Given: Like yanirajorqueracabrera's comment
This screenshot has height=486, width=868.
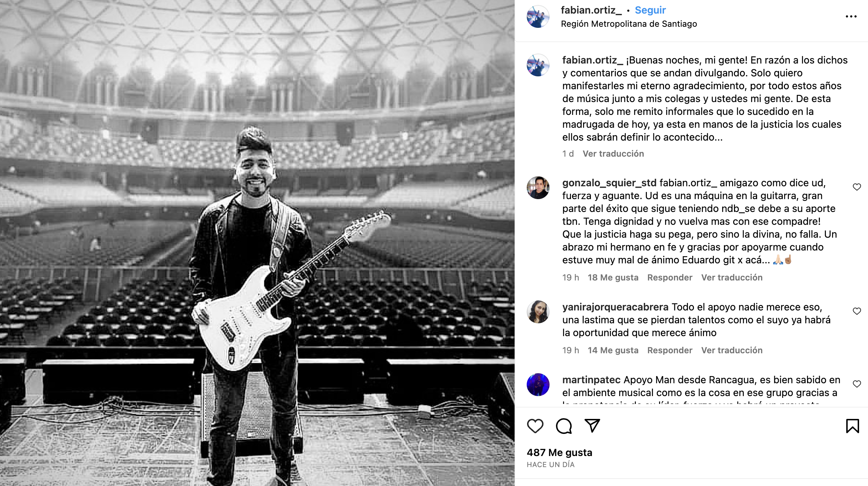Looking at the screenshot, I should click(857, 311).
